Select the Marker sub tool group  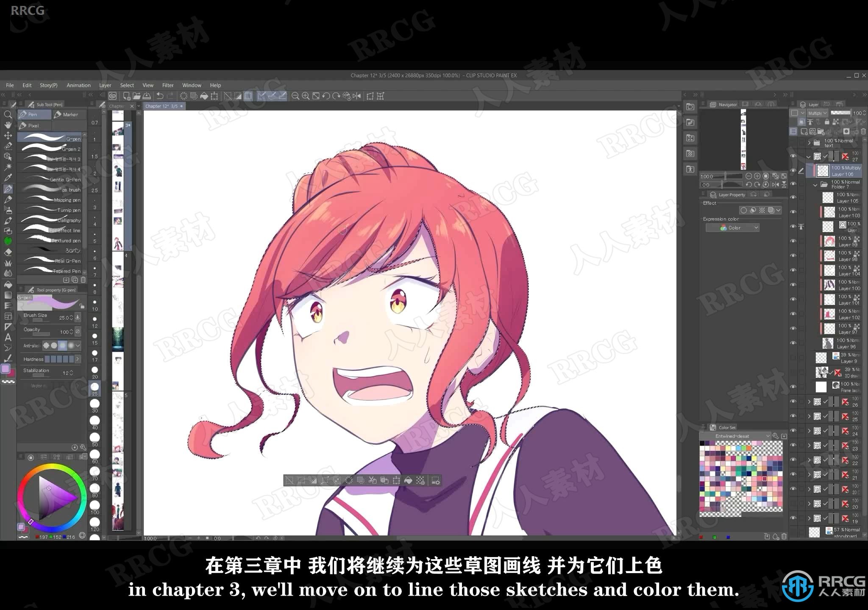click(69, 114)
